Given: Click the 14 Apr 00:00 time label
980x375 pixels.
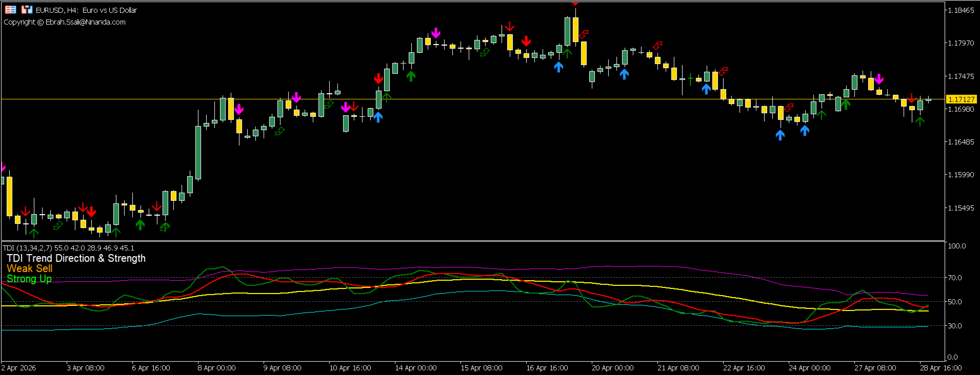Looking at the screenshot, I should (415, 368).
